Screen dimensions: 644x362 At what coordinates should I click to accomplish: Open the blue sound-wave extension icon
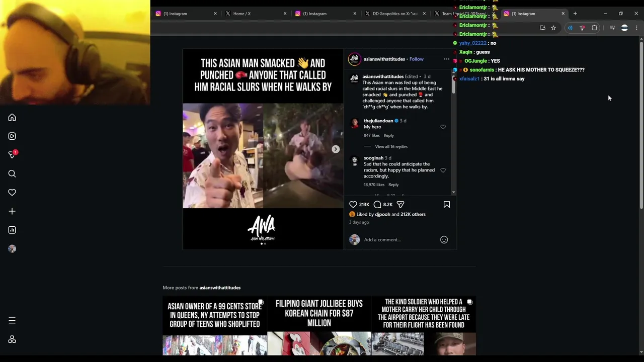[x=570, y=28]
